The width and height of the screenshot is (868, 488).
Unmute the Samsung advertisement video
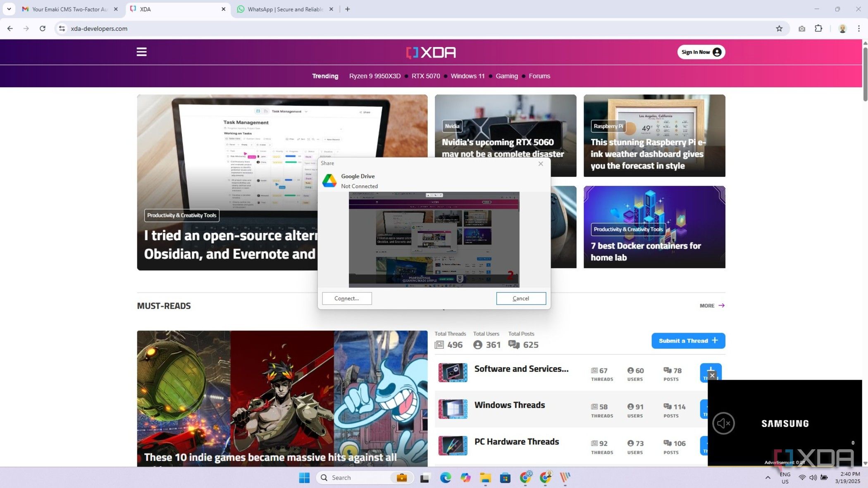[x=723, y=423]
